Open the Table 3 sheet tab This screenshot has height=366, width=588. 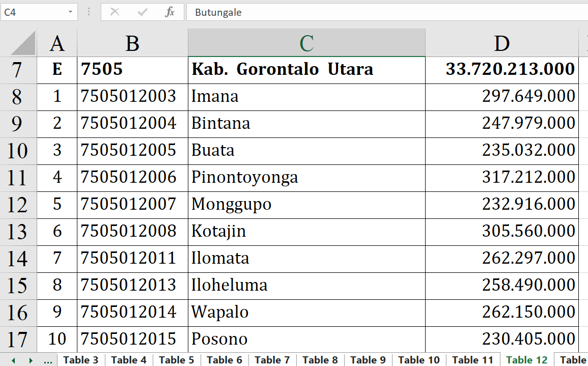tap(80, 360)
